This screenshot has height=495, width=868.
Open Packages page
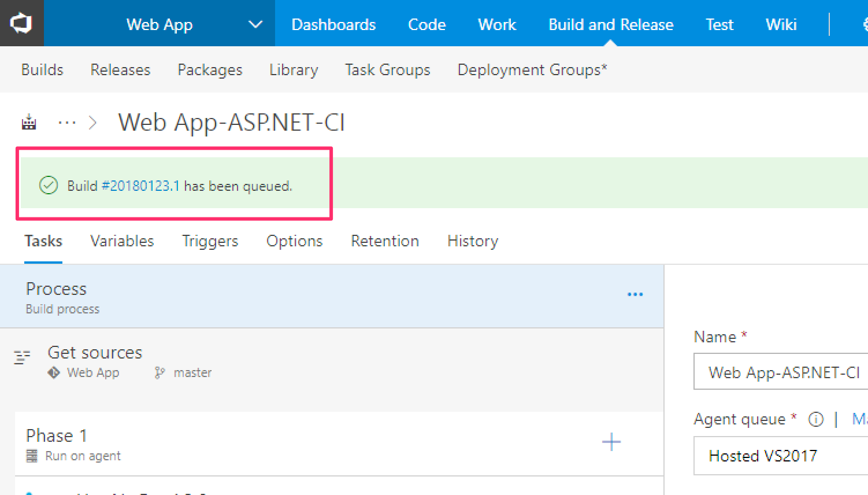[210, 69]
